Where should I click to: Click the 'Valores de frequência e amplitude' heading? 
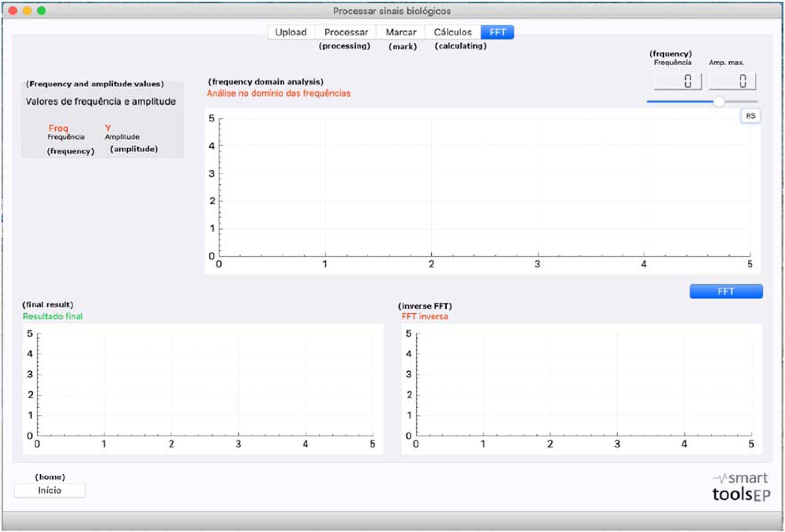click(x=101, y=101)
